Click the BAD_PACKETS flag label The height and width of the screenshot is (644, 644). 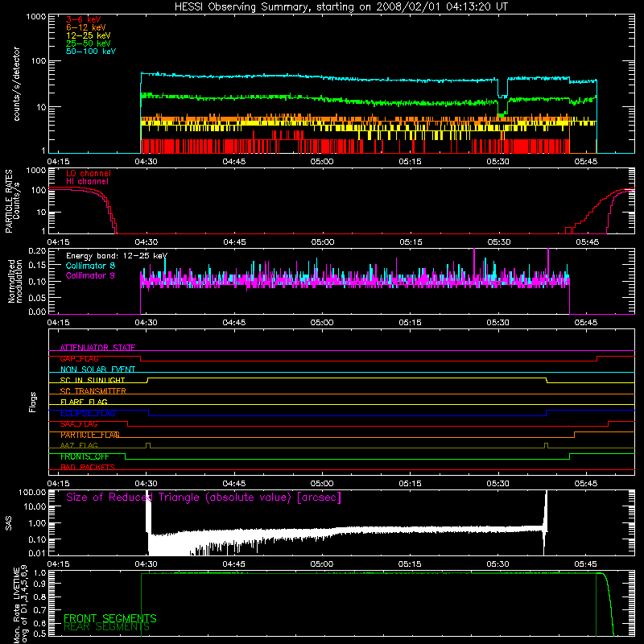(x=87, y=467)
